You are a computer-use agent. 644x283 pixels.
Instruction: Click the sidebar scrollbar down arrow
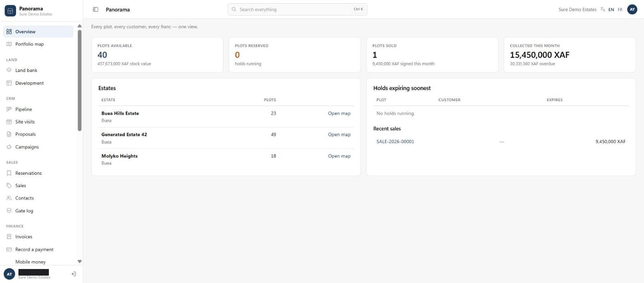point(80,262)
